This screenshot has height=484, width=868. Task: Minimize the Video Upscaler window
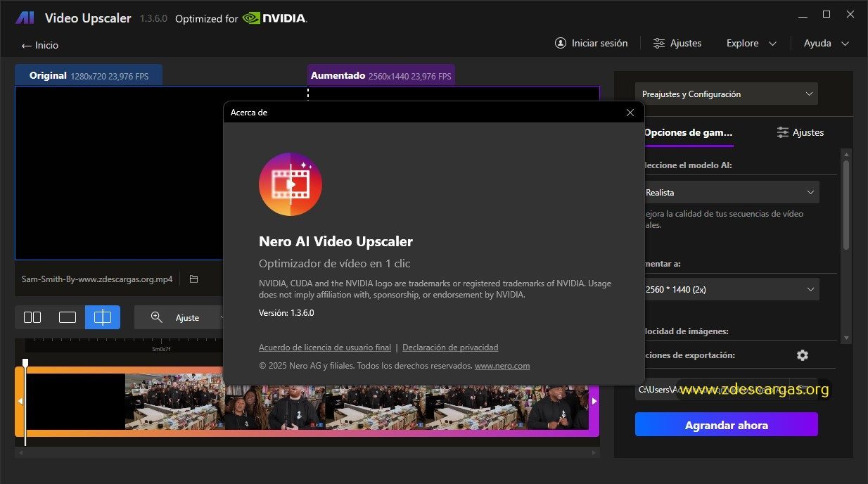(x=802, y=15)
